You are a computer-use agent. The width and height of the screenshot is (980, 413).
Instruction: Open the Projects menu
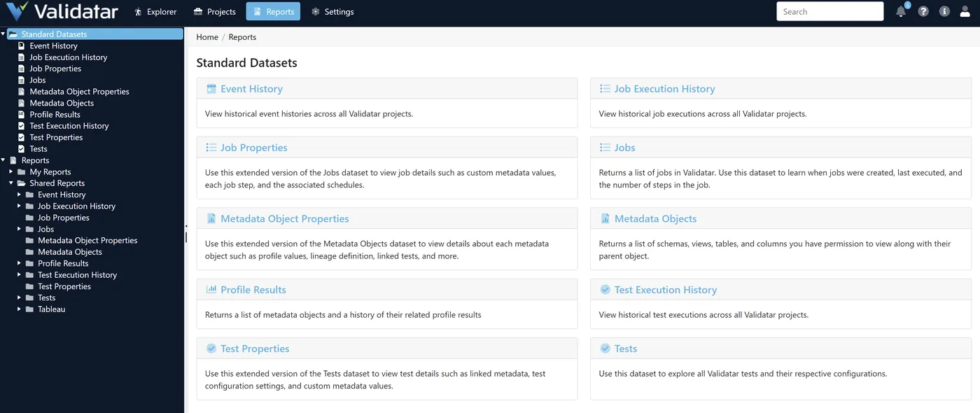click(x=214, y=12)
